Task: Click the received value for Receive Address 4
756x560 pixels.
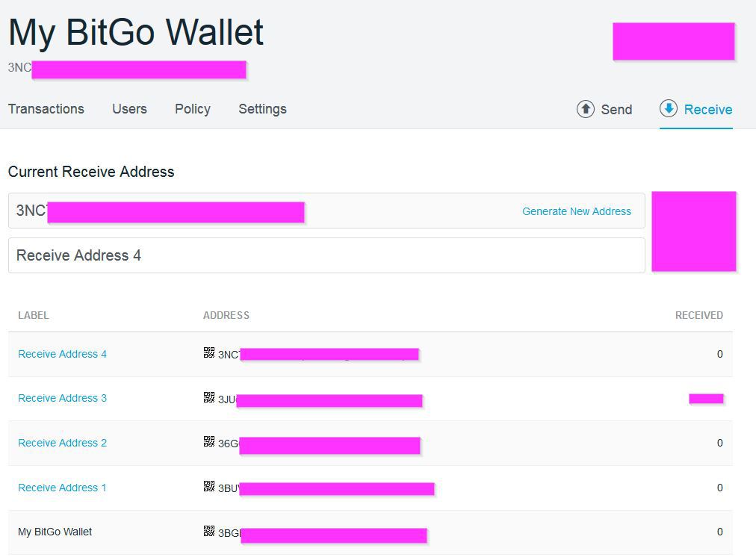Action: point(720,354)
